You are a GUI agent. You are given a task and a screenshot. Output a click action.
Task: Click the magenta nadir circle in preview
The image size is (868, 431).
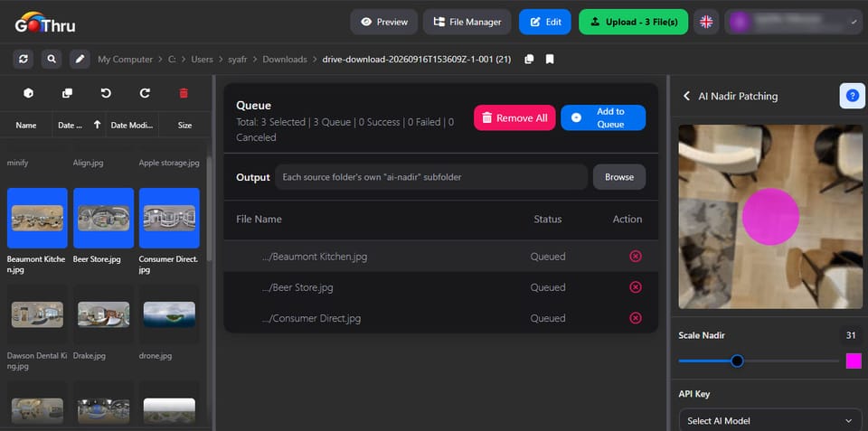(x=770, y=216)
